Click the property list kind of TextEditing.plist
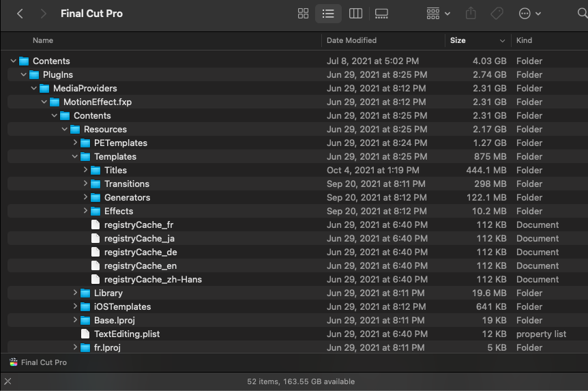588x391 pixels. point(541,334)
